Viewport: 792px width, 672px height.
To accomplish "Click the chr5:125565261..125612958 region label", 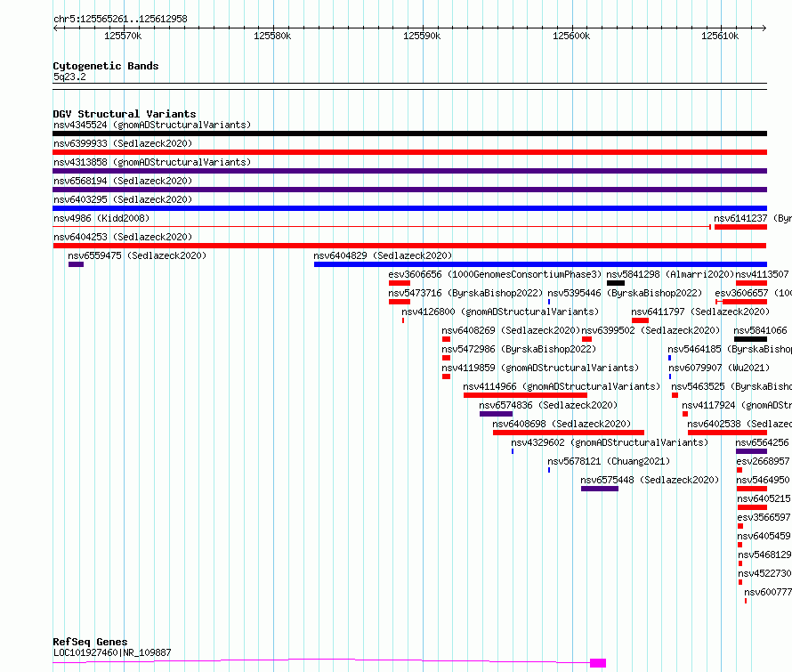I will pos(120,20).
